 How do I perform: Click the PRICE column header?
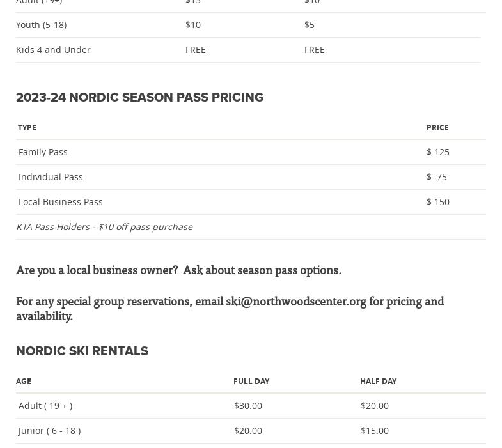click(437, 128)
